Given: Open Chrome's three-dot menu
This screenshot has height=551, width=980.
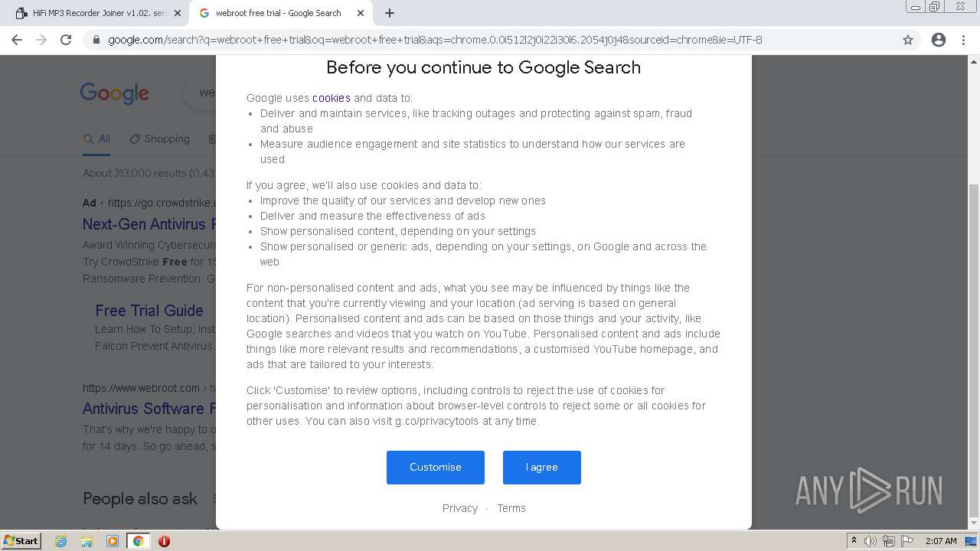Looking at the screenshot, I should point(964,40).
